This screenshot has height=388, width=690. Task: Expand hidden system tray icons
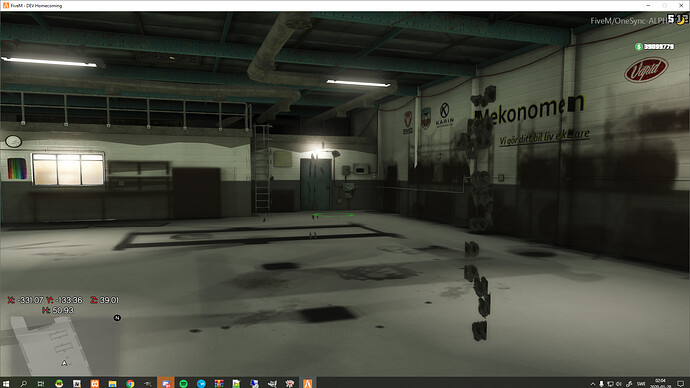pyautogui.click(x=593, y=384)
